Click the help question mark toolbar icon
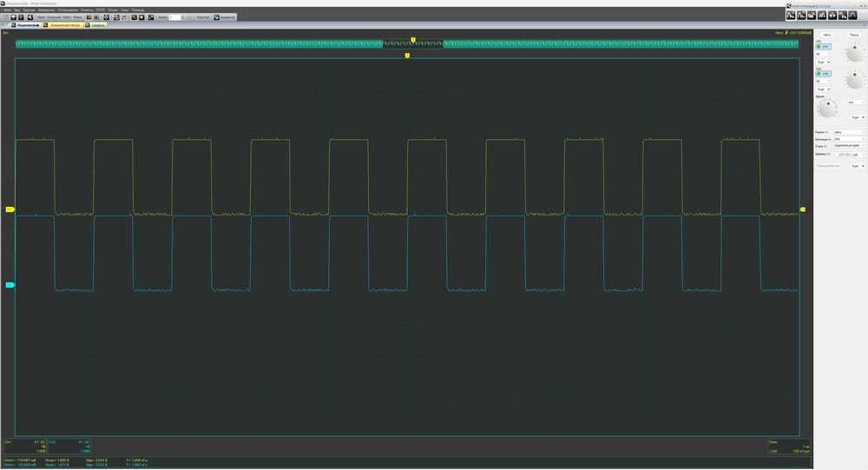Screen dimensions: 868x470 point(21,17)
